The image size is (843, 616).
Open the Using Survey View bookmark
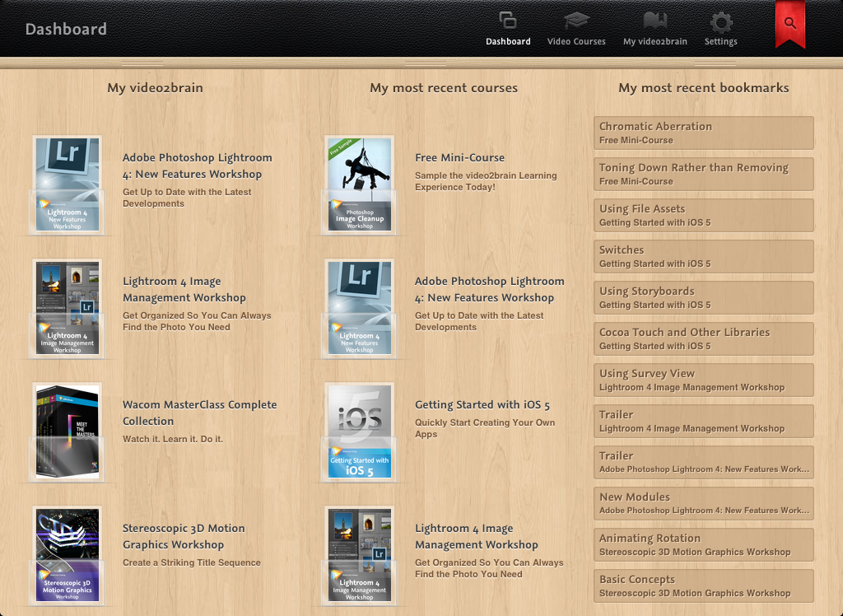tap(704, 380)
